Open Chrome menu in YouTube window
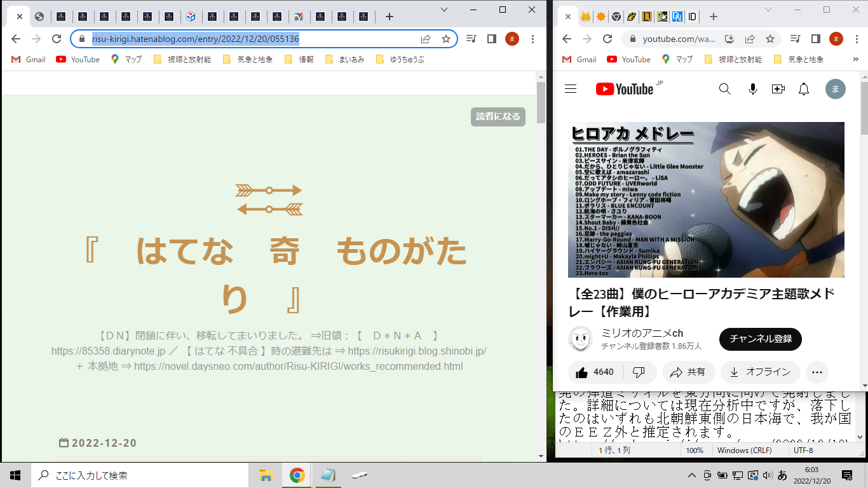 pyautogui.click(x=857, y=39)
